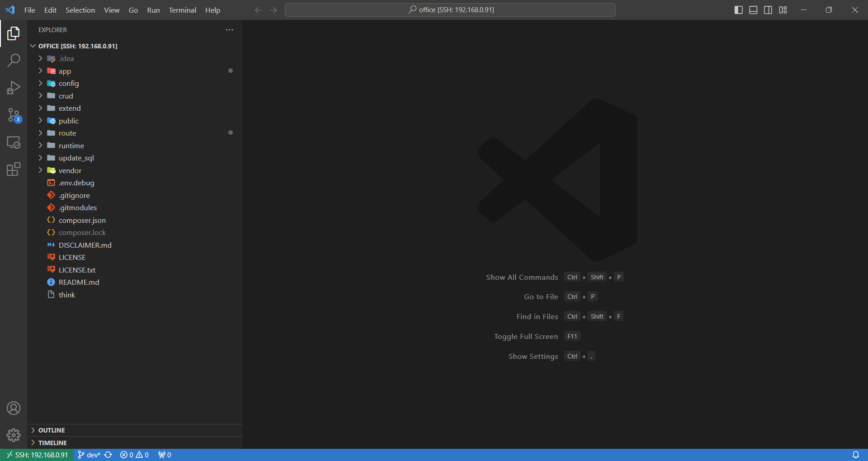This screenshot has height=461, width=868.
Task: Open the Help menu
Action: (x=212, y=10)
